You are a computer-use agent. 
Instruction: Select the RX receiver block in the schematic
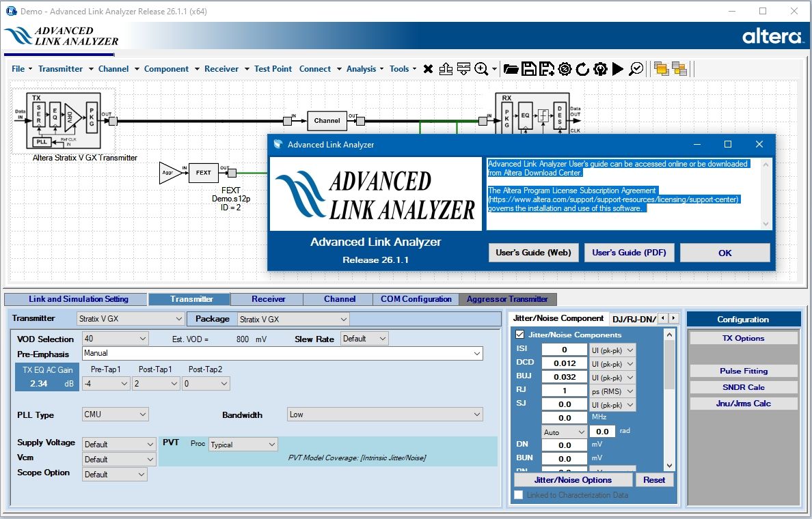(532, 114)
